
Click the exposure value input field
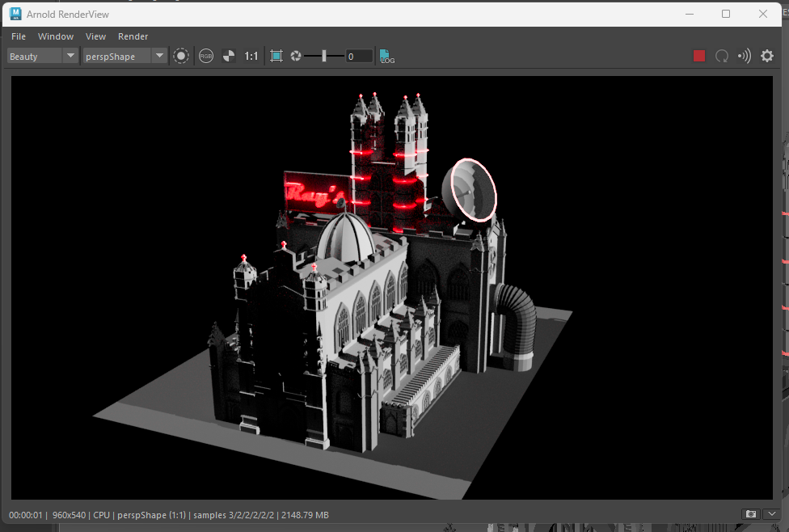[x=359, y=56]
